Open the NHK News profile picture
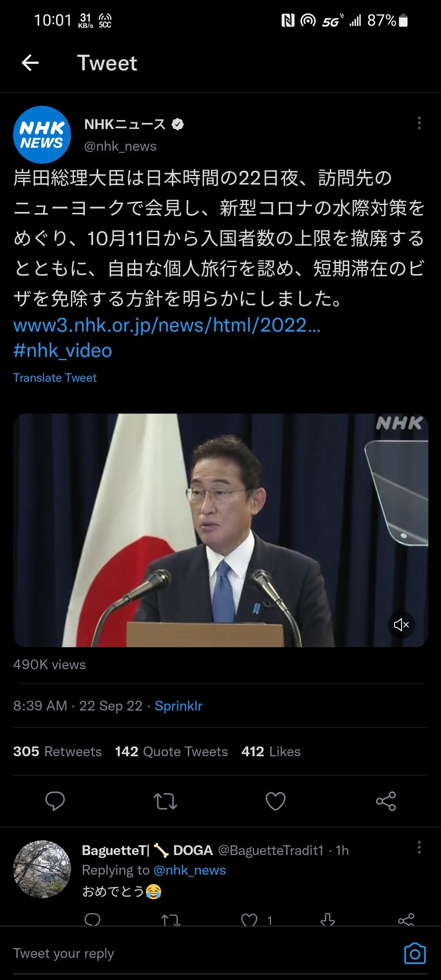 (x=42, y=135)
